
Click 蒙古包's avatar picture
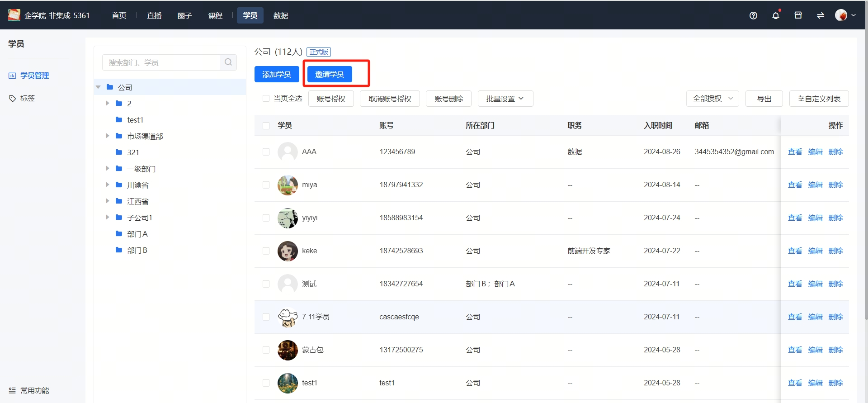pyautogui.click(x=288, y=350)
